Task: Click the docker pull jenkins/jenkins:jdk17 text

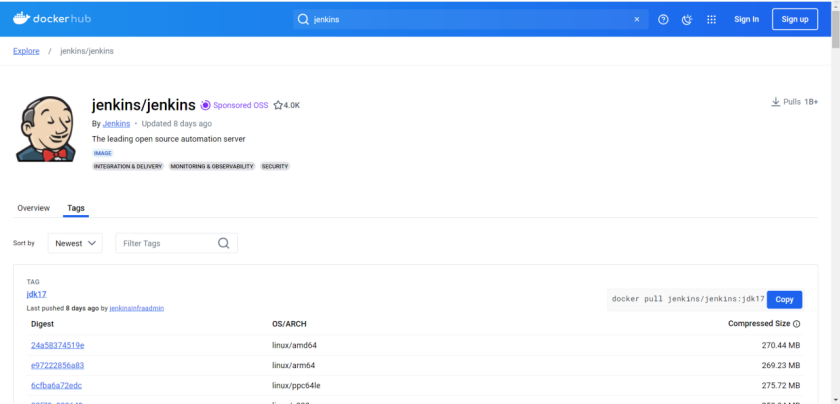Action: click(x=688, y=299)
